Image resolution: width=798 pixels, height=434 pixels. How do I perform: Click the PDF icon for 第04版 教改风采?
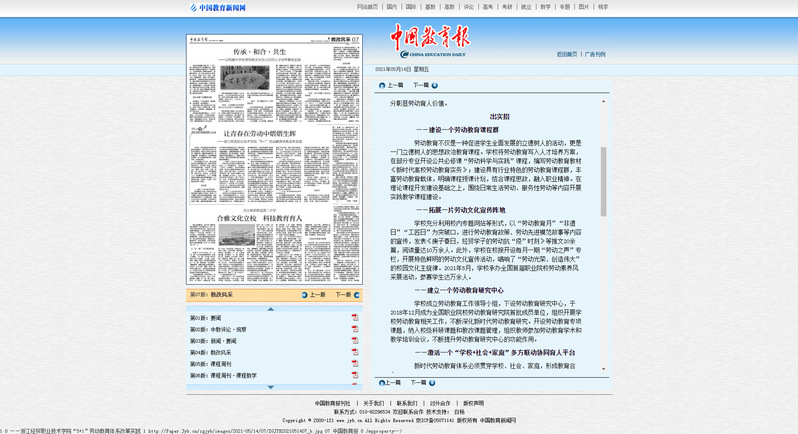(x=354, y=353)
